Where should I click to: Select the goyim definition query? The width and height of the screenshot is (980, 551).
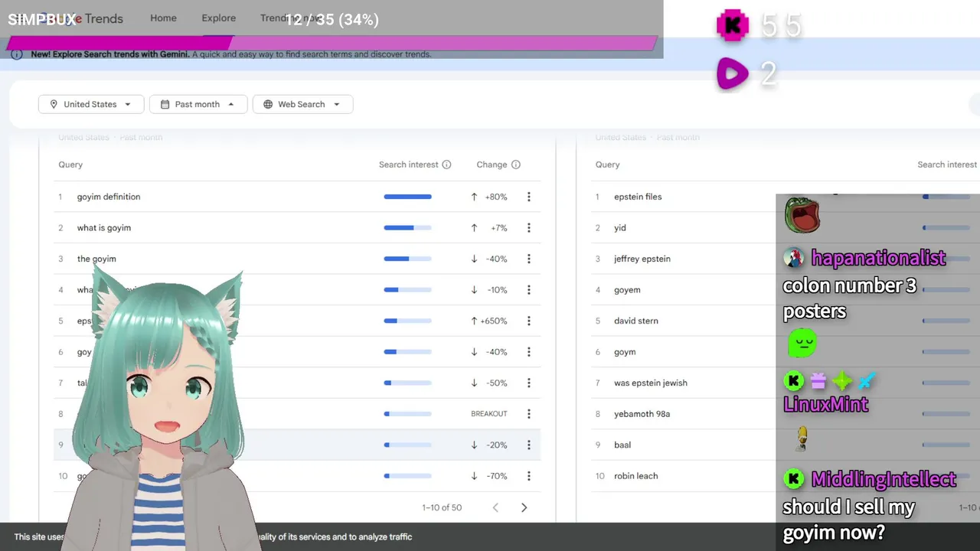tap(109, 197)
